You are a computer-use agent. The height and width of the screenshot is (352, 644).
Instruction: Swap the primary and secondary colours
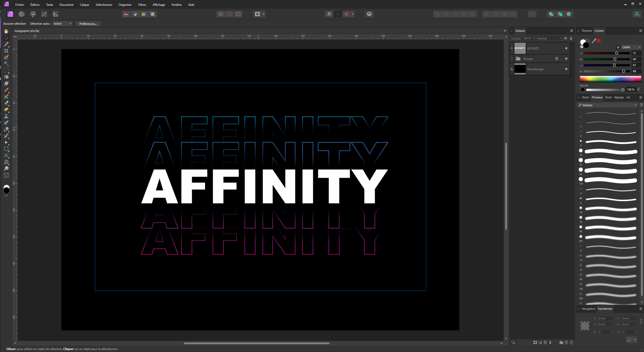tap(588, 40)
